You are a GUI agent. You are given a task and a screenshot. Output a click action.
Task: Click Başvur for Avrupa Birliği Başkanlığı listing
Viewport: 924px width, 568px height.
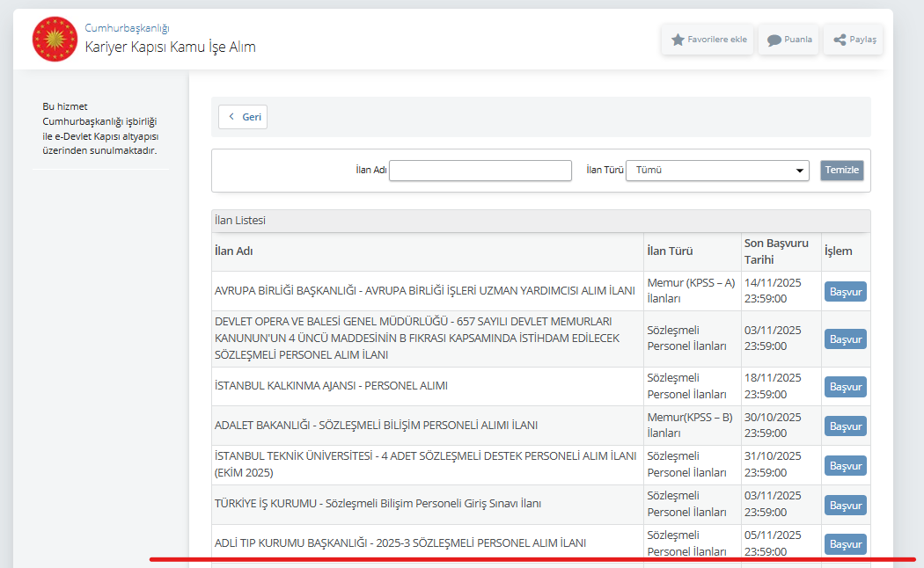coord(845,291)
